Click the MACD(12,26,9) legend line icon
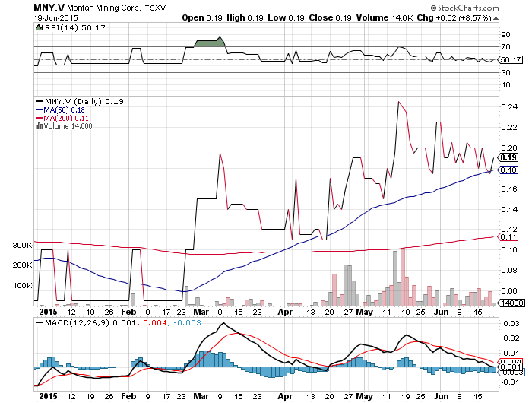532x403 pixels. tap(40, 325)
